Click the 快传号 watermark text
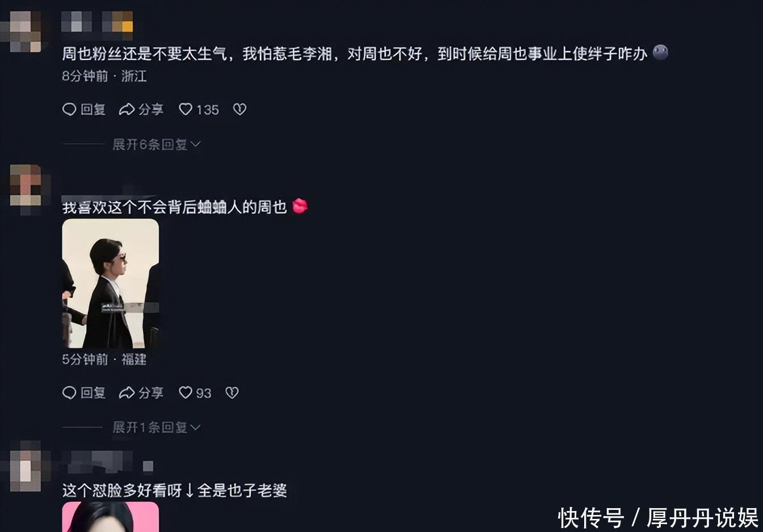The height and width of the screenshot is (532, 763). coord(591,518)
